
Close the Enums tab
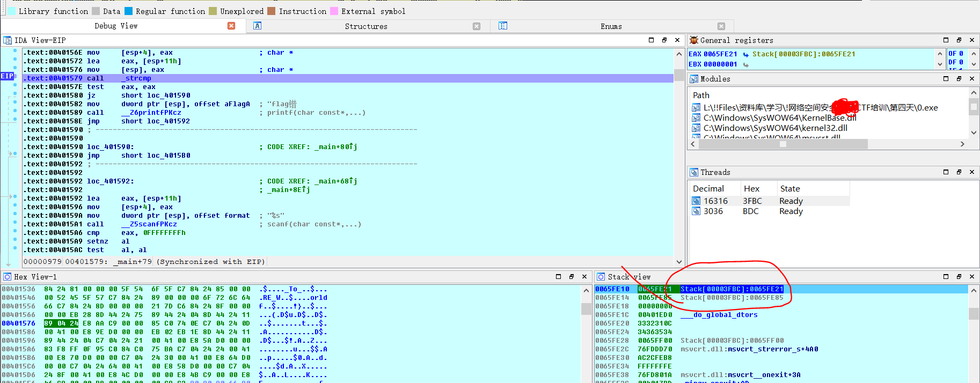pos(721,26)
